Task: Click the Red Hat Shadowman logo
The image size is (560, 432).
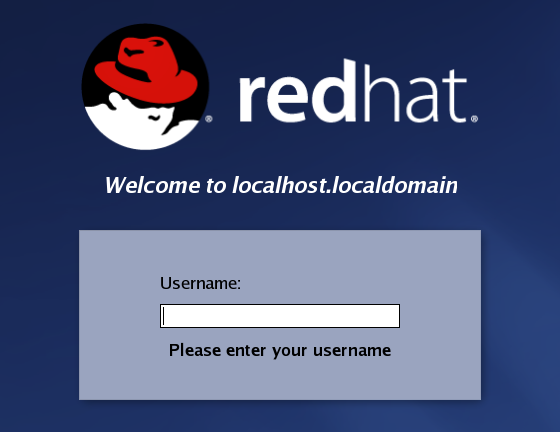Action: pyautogui.click(x=145, y=87)
